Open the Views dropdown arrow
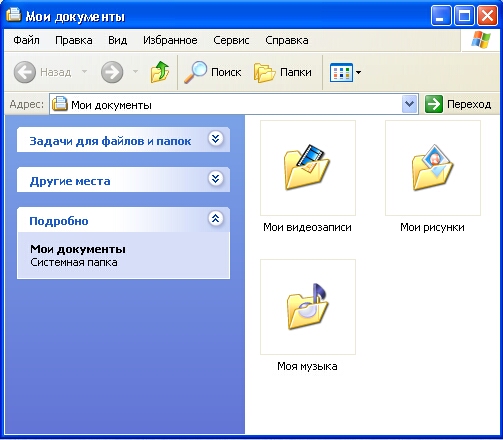503x440 pixels. pos(358,72)
